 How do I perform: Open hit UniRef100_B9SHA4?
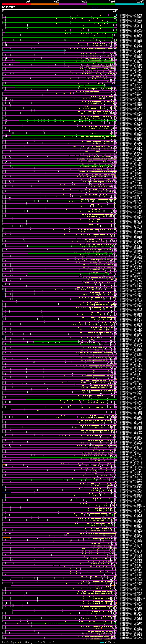131,427
